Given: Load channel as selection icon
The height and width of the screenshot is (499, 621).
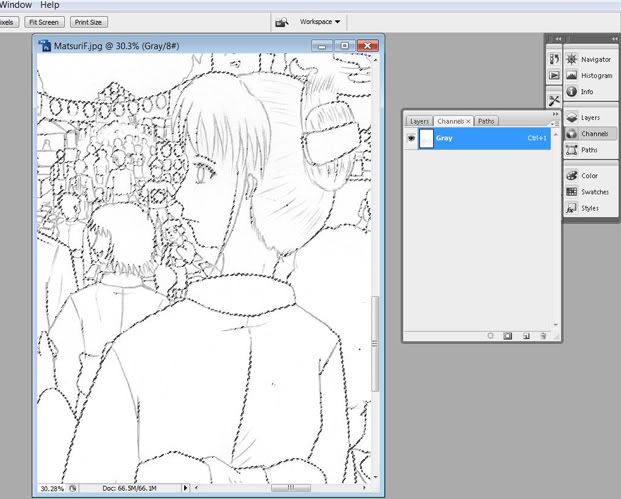Looking at the screenshot, I should pyautogui.click(x=490, y=336).
